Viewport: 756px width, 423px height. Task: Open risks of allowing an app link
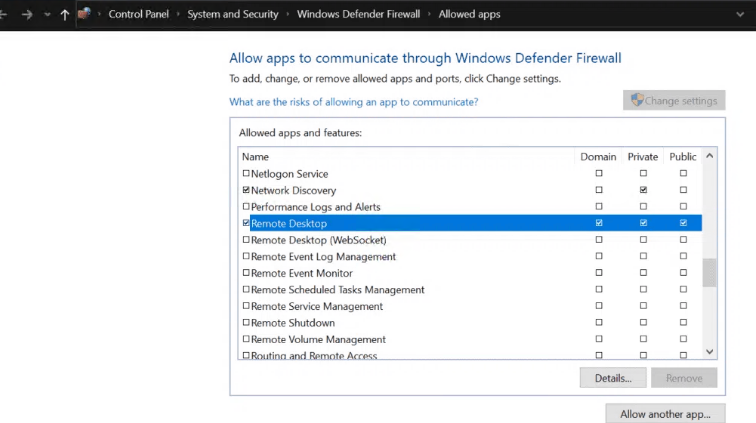click(353, 102)
